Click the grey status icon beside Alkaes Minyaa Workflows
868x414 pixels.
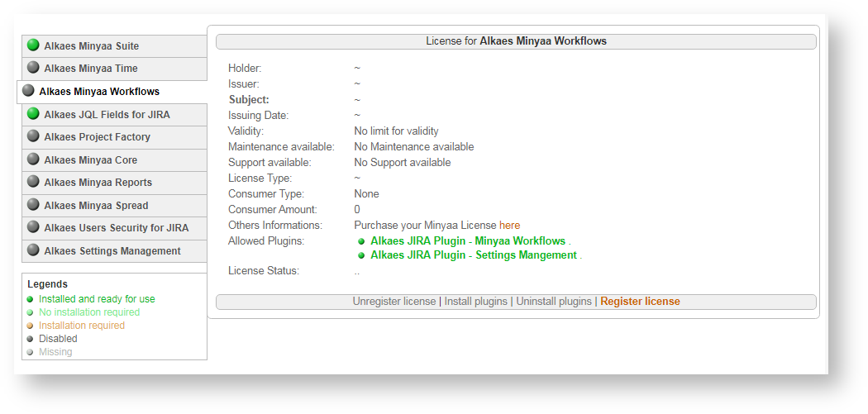[28, 91]
